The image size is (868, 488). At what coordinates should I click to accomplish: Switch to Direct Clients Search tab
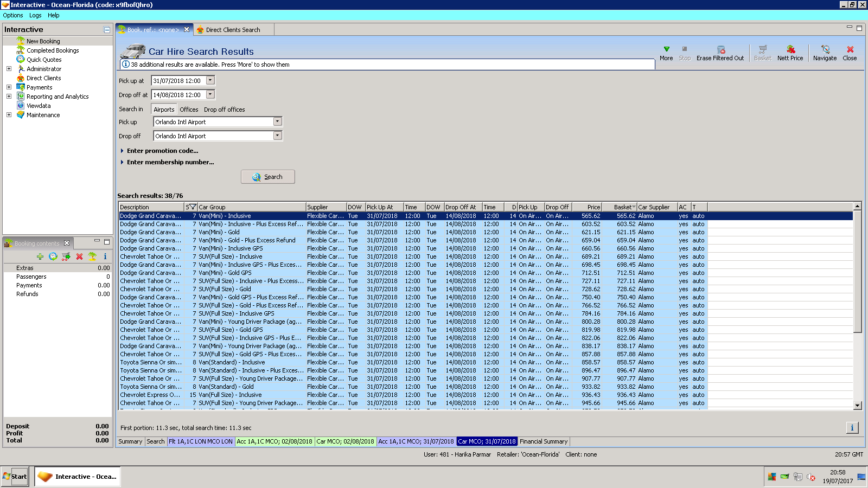[x=232, y=30]
